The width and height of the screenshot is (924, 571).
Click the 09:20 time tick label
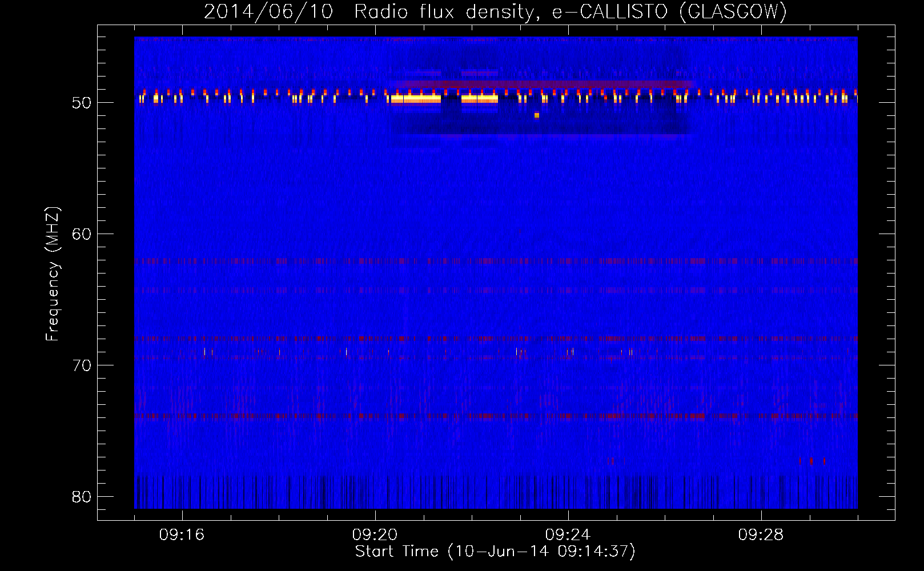tap(375, 535)
